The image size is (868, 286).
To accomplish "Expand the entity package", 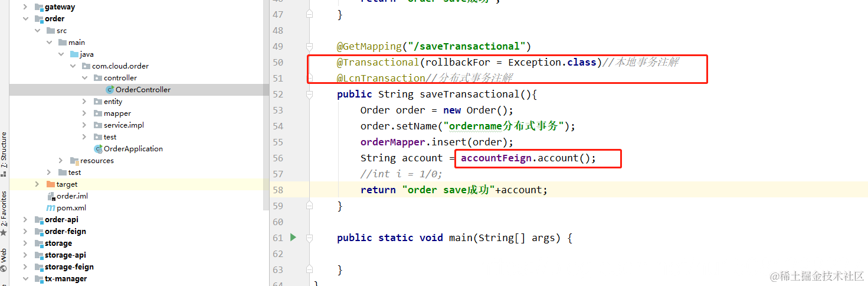I will tap(84, 102).
